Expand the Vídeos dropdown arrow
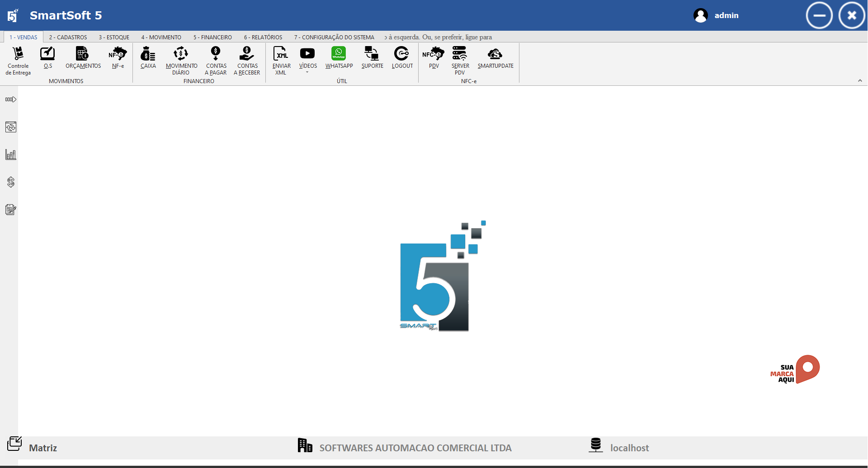Screen dimensions: 868x468 point(307,72)
